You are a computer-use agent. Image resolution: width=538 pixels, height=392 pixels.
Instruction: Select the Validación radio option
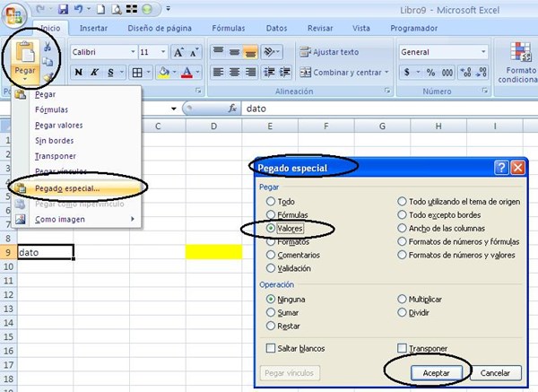pyautogui.click(x=271, y=268)
